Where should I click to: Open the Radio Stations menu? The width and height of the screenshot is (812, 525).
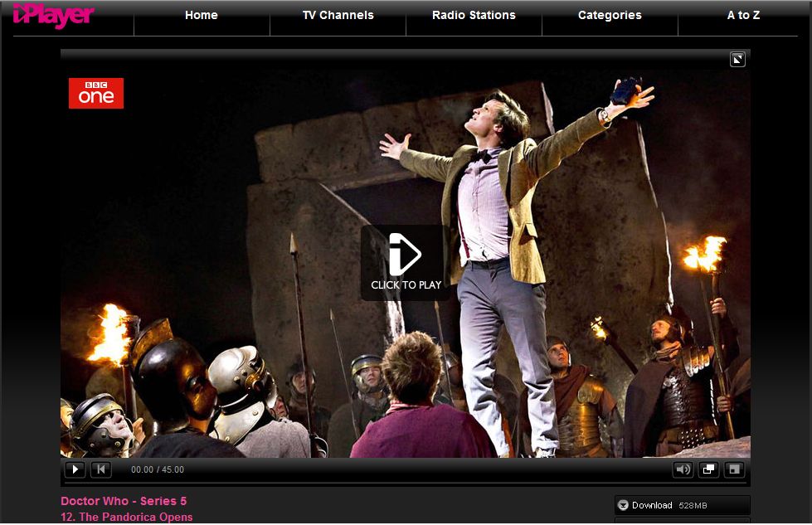click(474, 15)
